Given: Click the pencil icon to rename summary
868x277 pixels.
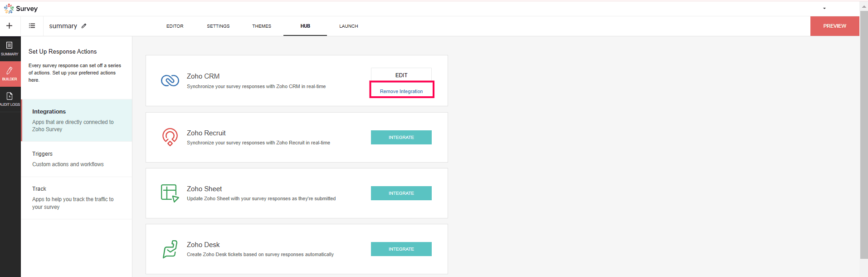Looking at the screenshot, I should pyautogui.click(x=84, y=26).
